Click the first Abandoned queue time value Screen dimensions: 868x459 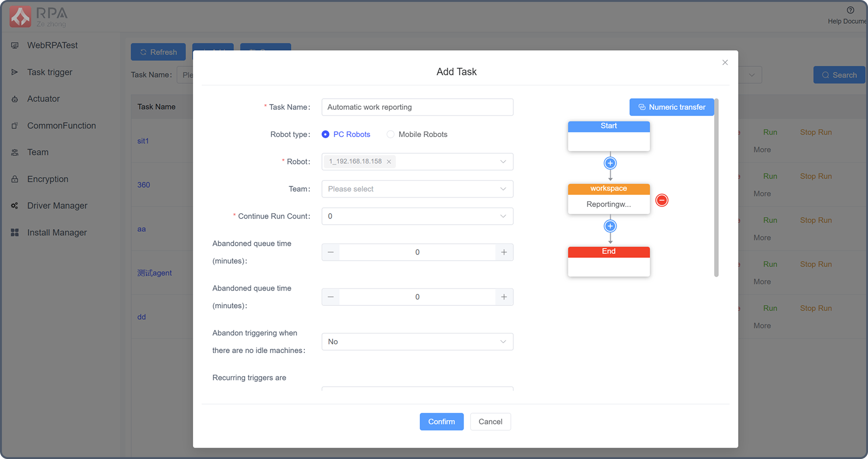click(x=417, y=252)
